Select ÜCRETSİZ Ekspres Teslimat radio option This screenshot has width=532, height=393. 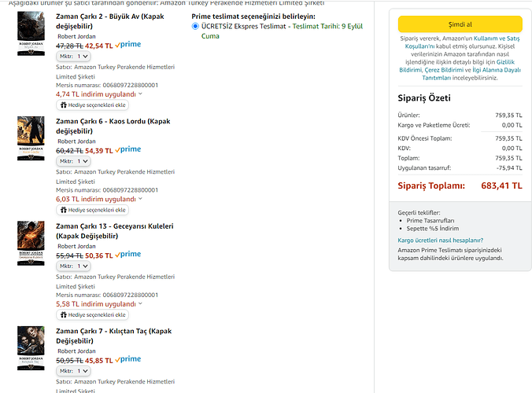pos(195,26)
